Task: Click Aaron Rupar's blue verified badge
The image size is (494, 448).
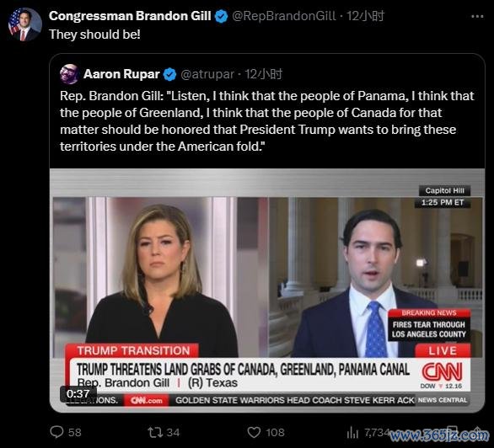Action: click(x=169, y=75)
